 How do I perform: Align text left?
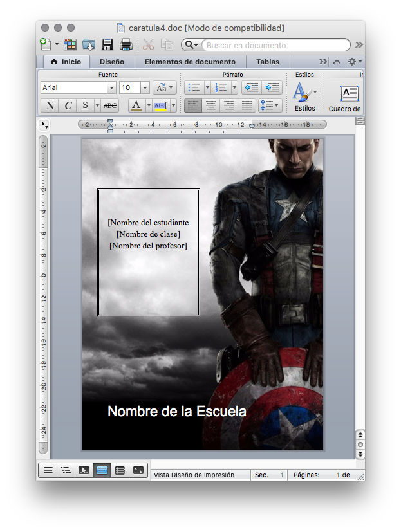(x=193, y=105)
